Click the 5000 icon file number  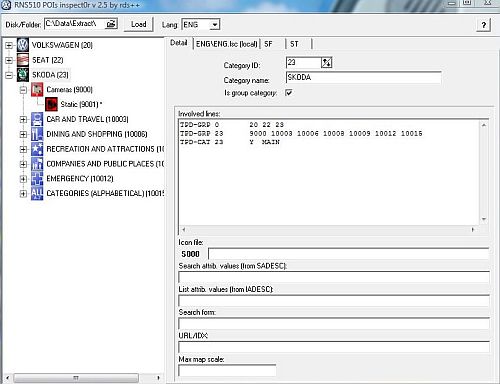pos(190,254)
